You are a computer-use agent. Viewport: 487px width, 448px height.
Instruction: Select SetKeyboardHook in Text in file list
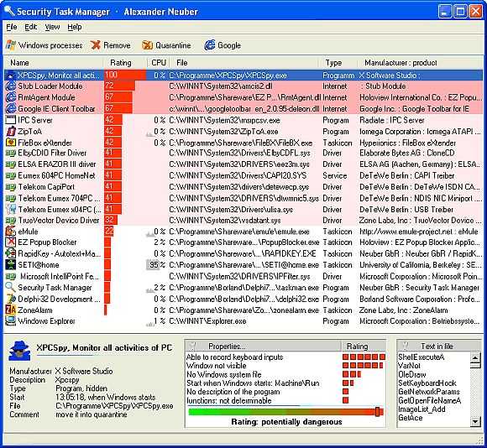[x=427, y=383]
